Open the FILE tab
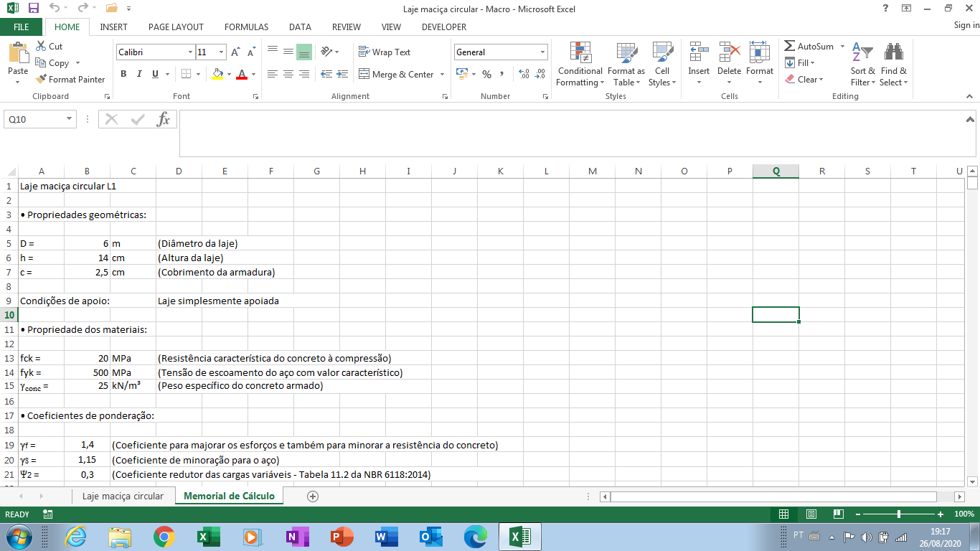Viewport: 980px width, 551px height. point(22,27)
